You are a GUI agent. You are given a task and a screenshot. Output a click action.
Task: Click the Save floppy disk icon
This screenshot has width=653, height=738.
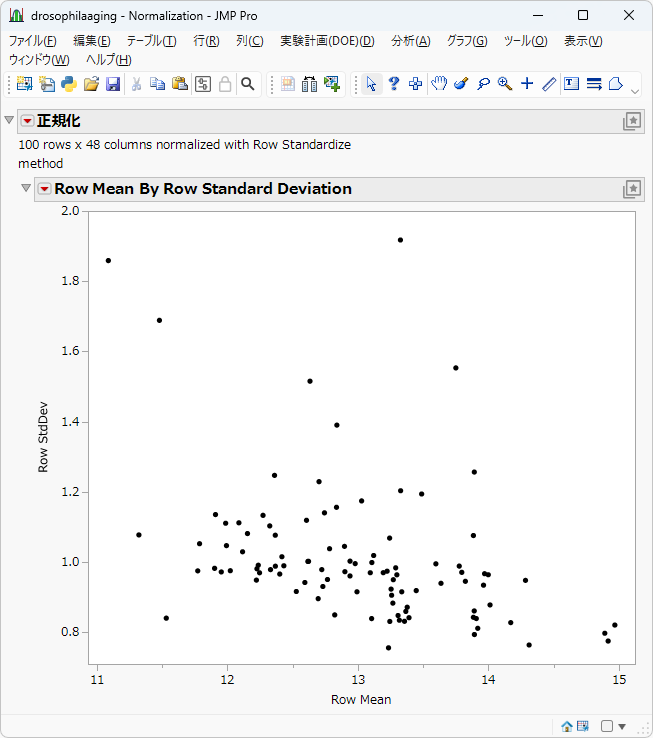pos(113,84)
